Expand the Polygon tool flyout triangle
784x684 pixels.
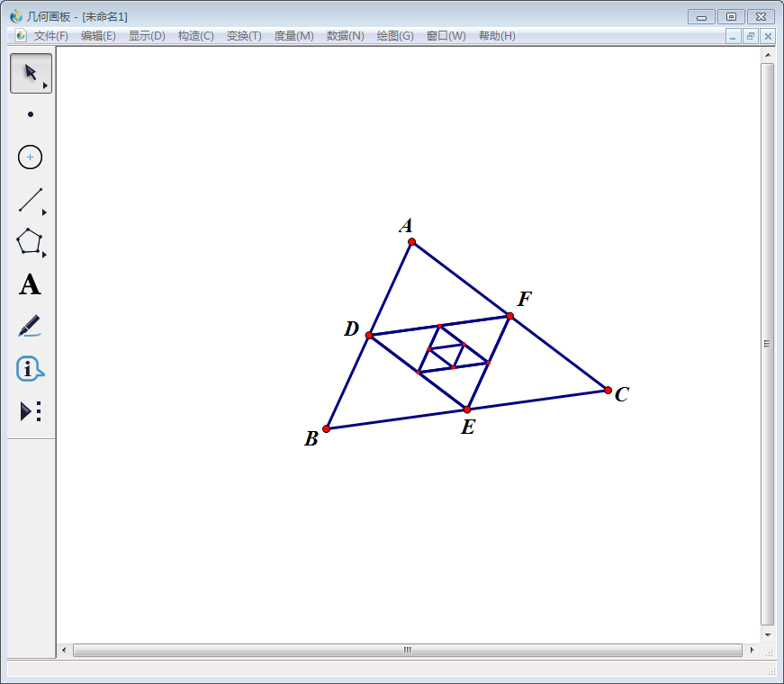click(44, 255)
